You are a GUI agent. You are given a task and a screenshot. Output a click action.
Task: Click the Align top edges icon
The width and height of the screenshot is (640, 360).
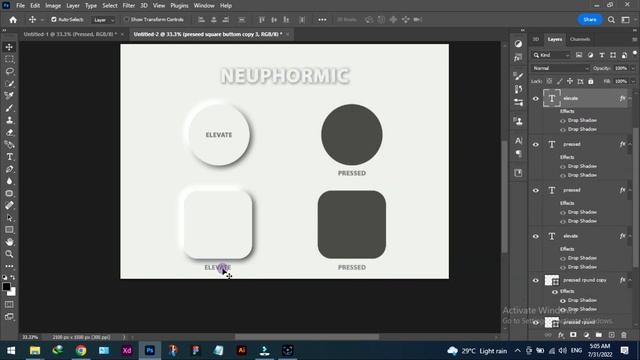[262, 20]
